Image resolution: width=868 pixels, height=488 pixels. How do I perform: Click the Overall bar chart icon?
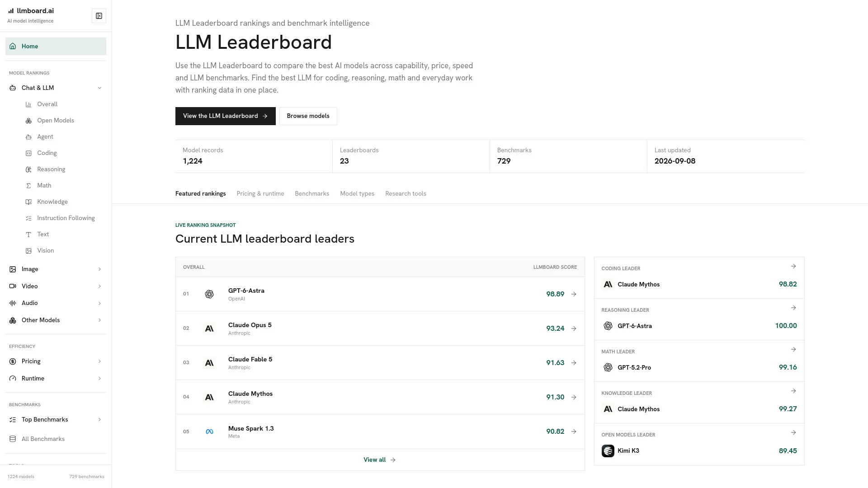tap(28, 104)
